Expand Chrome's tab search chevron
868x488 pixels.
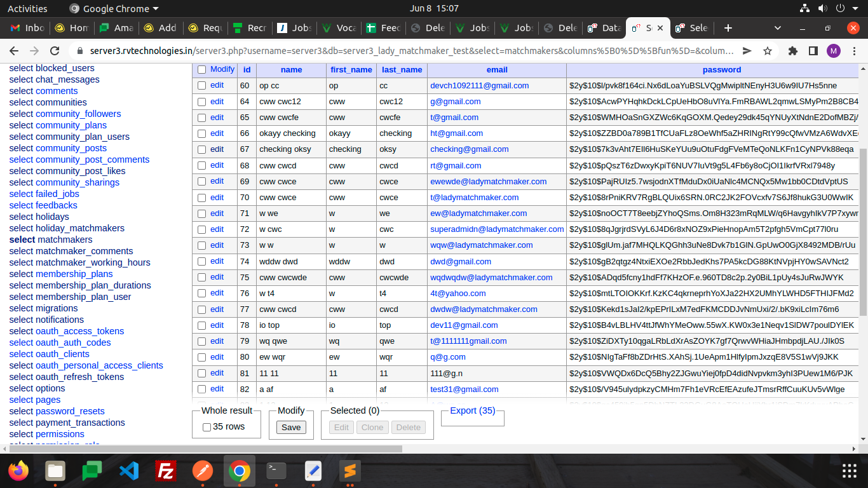pyautogui.click(x=778, y=28)
